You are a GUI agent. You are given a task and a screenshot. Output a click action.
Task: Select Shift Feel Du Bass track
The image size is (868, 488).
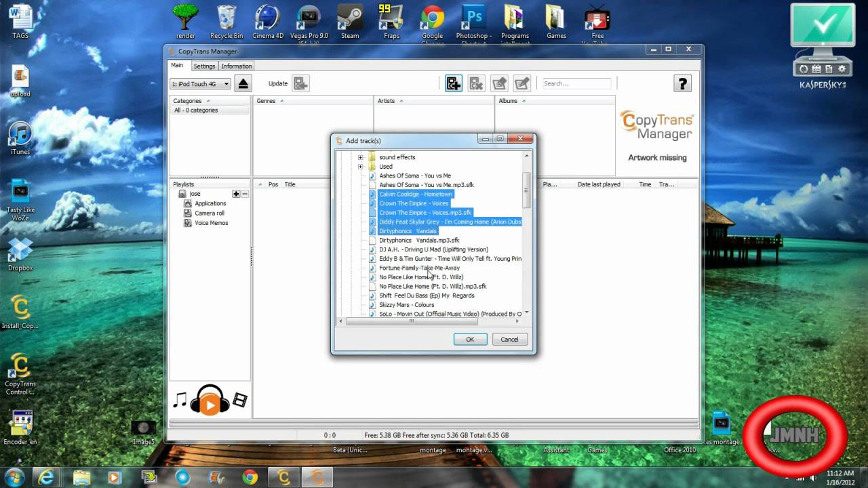427,296
